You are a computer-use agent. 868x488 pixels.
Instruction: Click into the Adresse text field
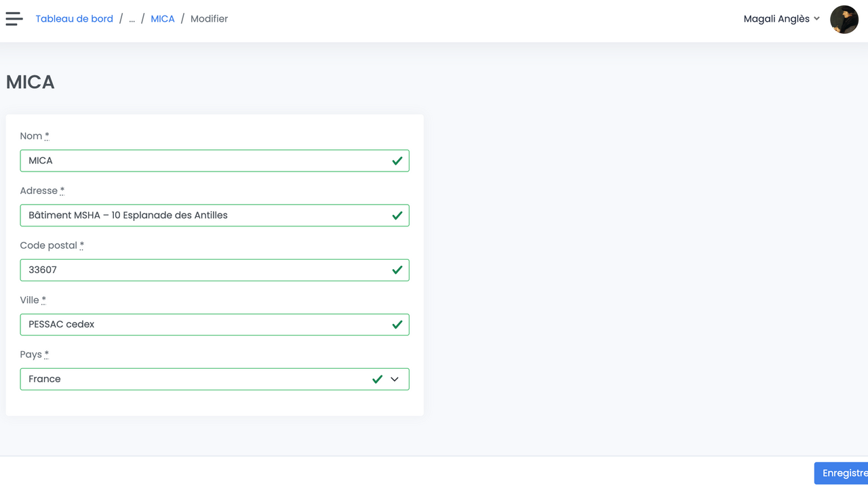pos(203,216)
